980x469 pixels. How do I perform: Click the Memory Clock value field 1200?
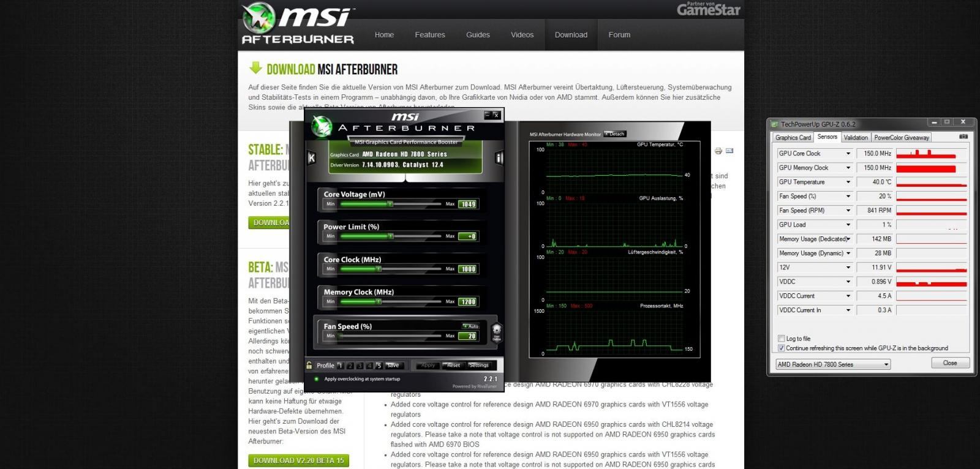(468, 302)
